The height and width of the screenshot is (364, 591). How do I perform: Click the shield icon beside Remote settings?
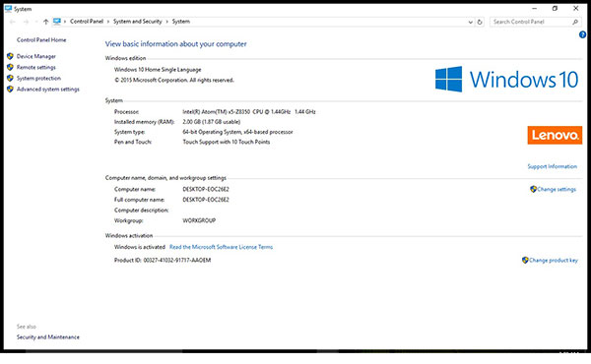pos(10,67)
